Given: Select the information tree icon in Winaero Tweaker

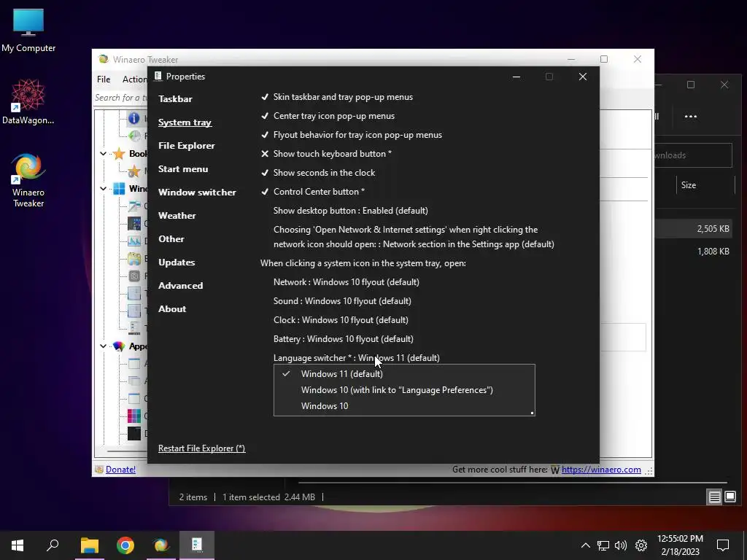Looking at the screenshot, I should point(134,118).
